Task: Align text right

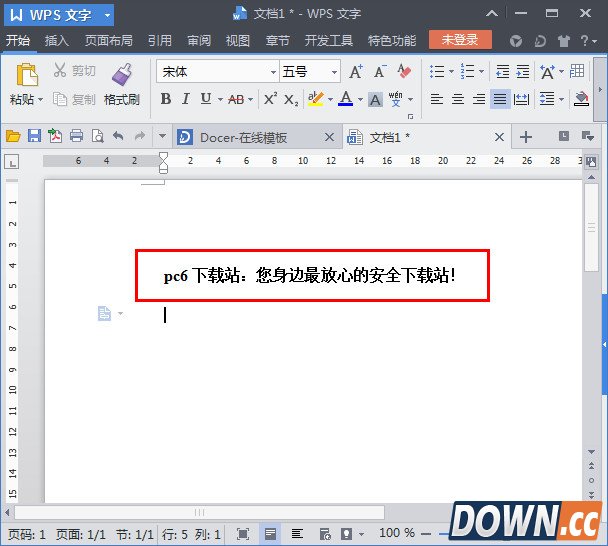Action: coord(478,99)
